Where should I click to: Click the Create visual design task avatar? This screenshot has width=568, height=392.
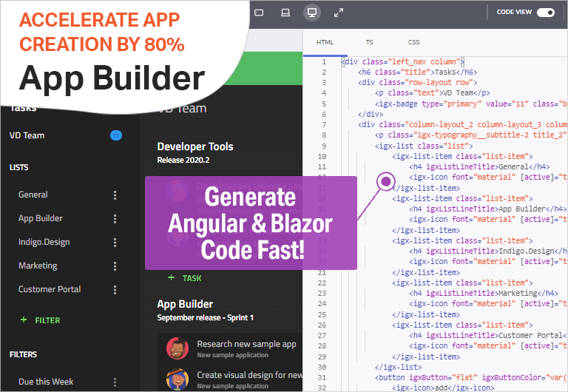click(177, 379)
